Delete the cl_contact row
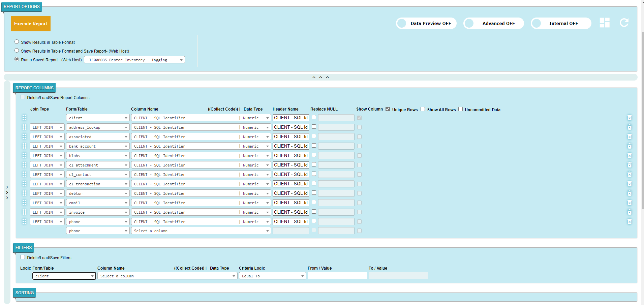 tap(629, 175)
